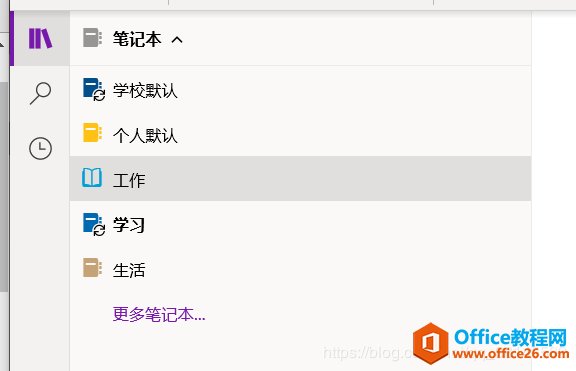Click the open-book icon for 工作
This screenshot has height=371, width=576.
click(92, 178)
